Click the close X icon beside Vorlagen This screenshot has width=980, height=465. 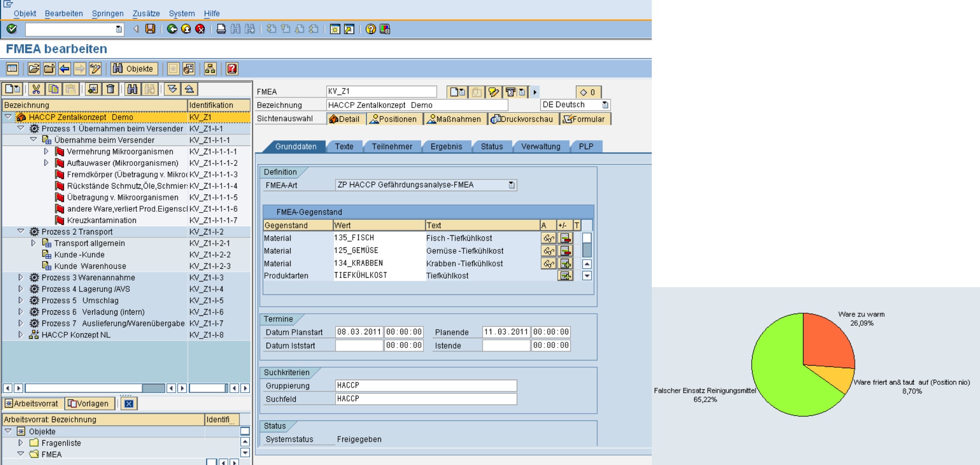(x=129, y=404)
